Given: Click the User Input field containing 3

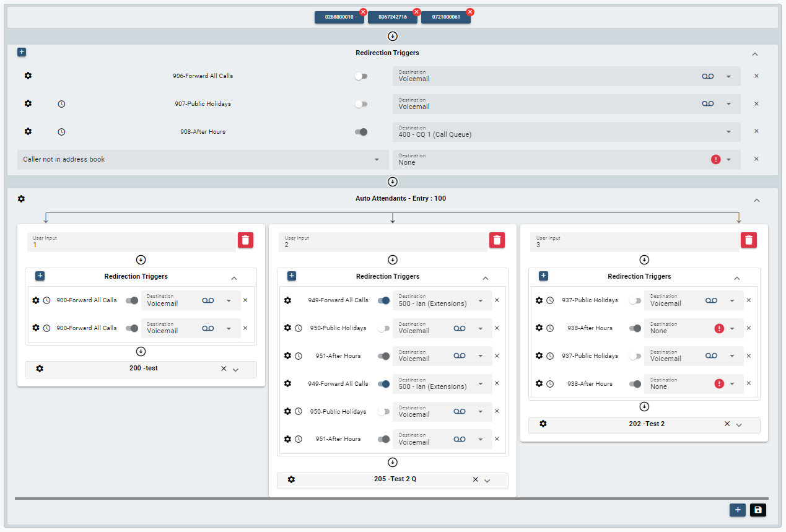Looking at the screenshot, I should tap(634, 242).
